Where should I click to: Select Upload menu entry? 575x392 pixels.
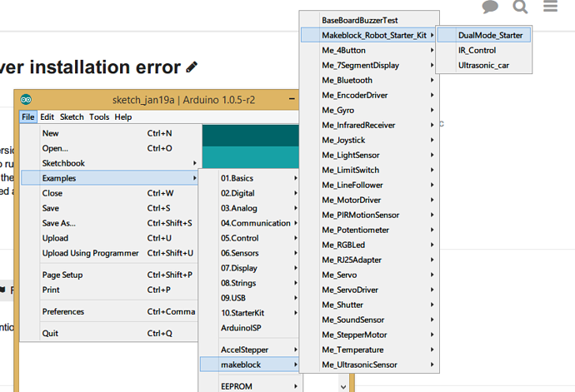click(x=109, y=238)
